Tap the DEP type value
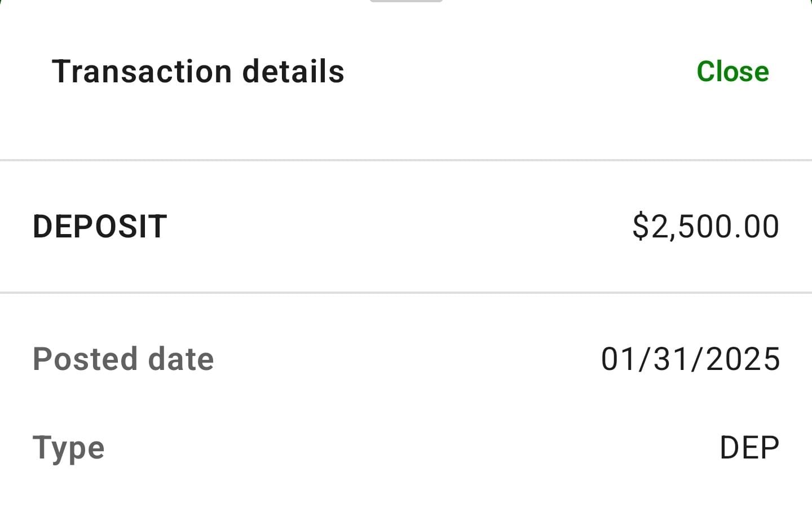 pos(749,448)
